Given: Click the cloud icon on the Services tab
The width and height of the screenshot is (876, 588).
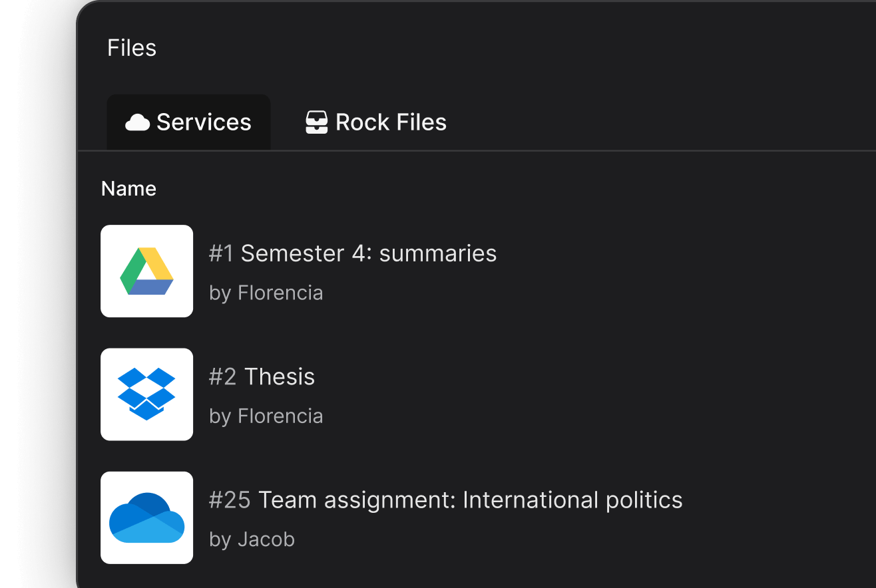Looking at the screenshot, I should click(x=137, y=122).
